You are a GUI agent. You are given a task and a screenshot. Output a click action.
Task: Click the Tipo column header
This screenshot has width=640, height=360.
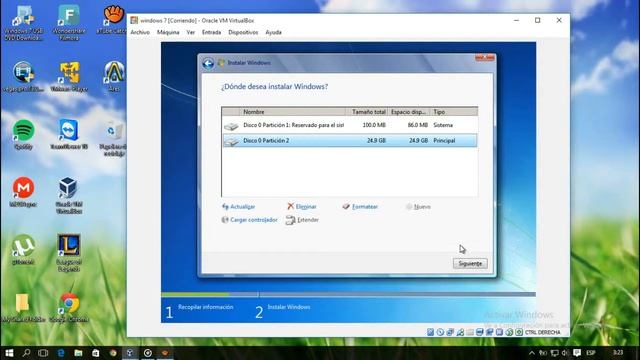tap(454, 112)
